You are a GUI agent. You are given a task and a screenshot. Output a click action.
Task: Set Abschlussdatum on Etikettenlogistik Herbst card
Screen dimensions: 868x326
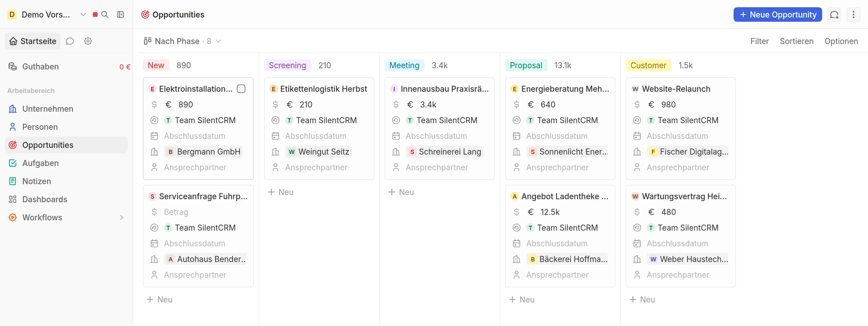pyautogui.click(x=315, y=136)
